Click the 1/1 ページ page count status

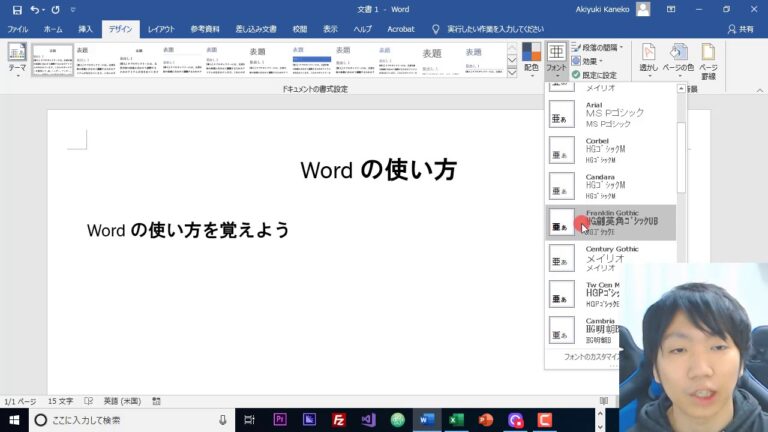(20, 401)
